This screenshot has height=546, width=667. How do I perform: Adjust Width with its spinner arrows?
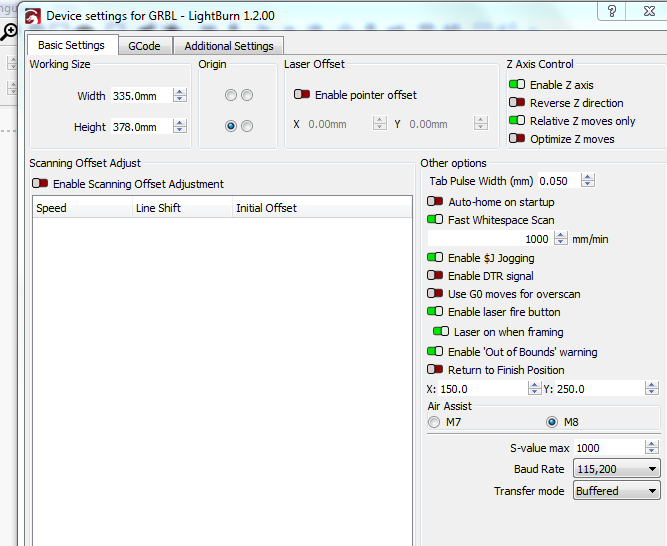pyautogui.click(x=180, y=95)
